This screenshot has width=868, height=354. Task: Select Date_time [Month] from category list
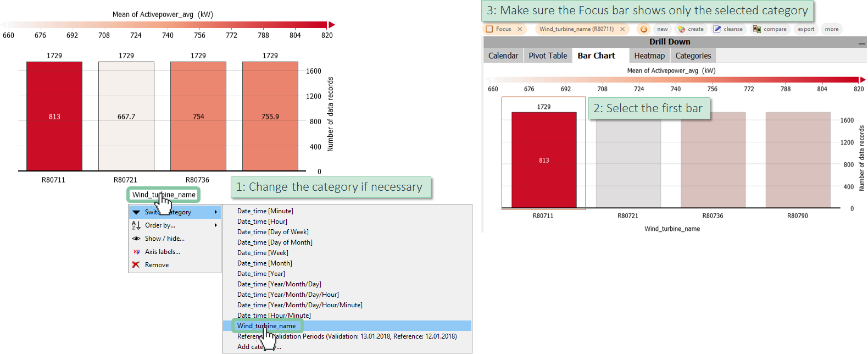pos(265,263)
